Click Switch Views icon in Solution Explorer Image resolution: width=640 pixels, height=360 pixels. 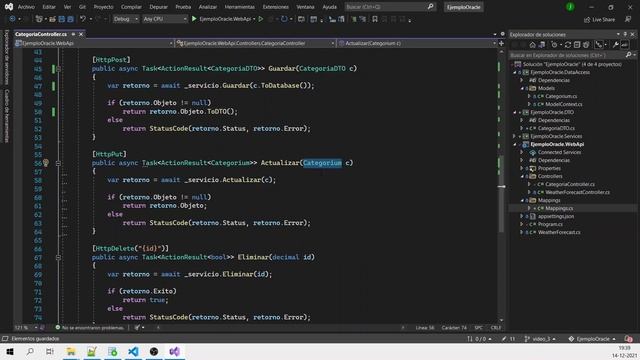(542, 45)
